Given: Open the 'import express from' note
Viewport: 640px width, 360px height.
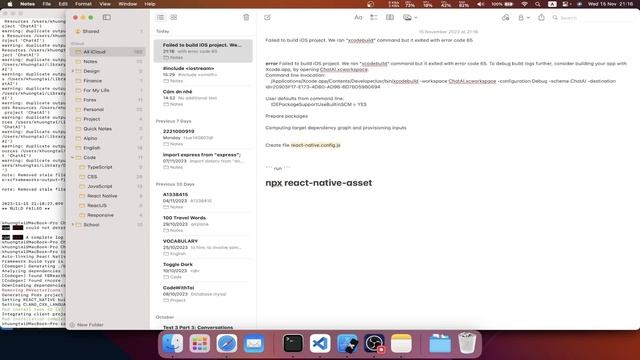Looking at the screenshot, I should (x=203, y=161).
